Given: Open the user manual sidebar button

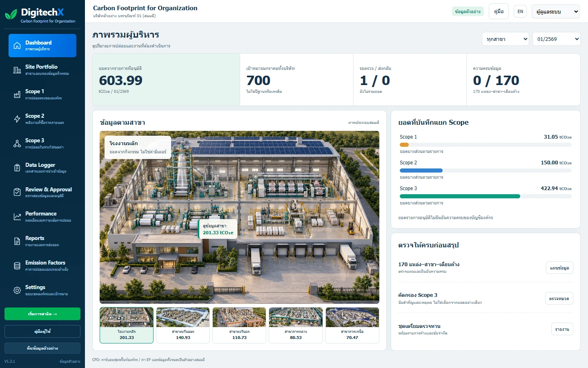Looking at the screenshot, I should coord(42,331).
